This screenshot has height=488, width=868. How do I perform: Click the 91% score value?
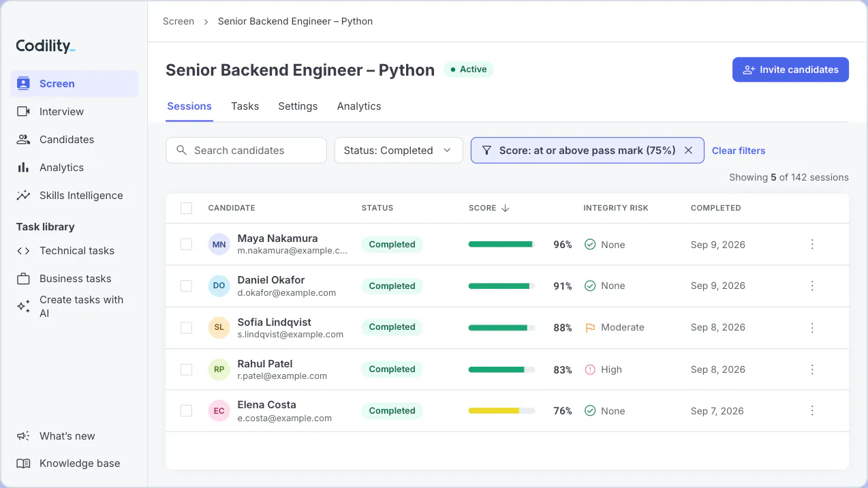(563, 286)
